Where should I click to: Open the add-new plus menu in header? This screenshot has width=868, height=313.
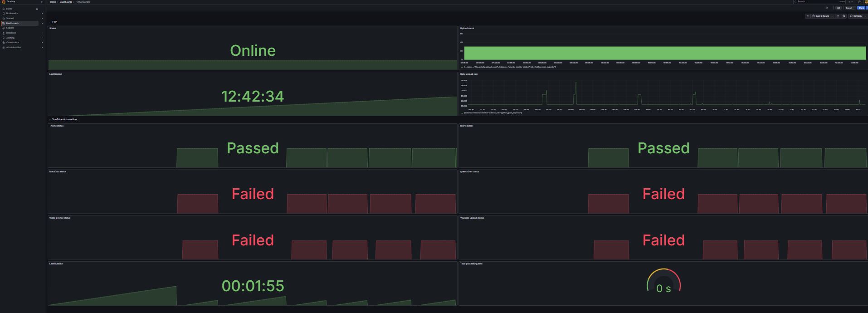[x=851, y=2]
